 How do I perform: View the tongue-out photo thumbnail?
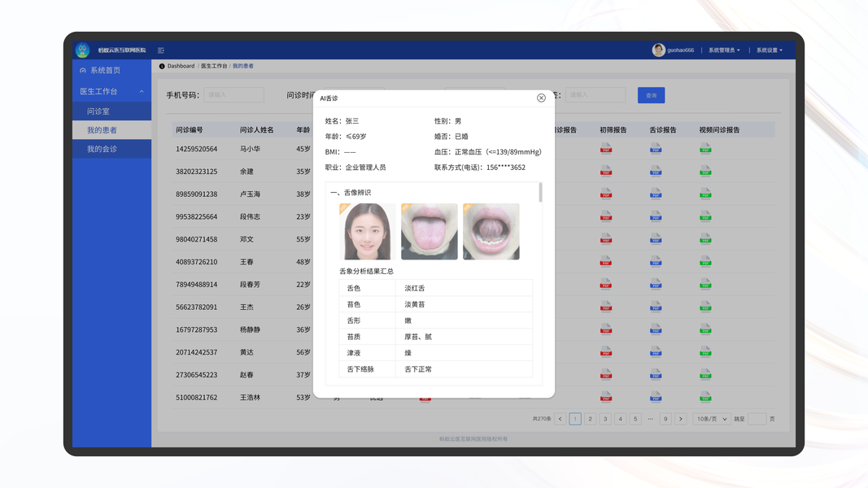(429, 231)
